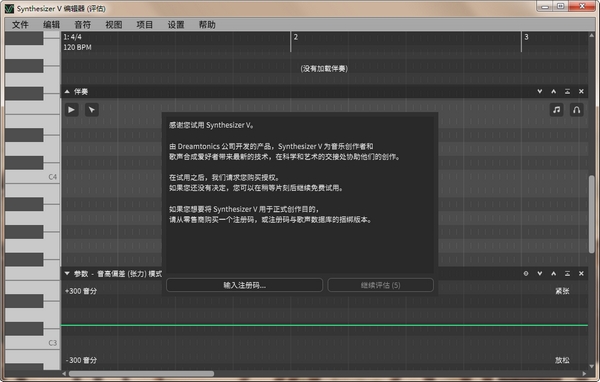Click the down arrow in 参数 panel header
The image size is (600, 382).
pos(540,273)
